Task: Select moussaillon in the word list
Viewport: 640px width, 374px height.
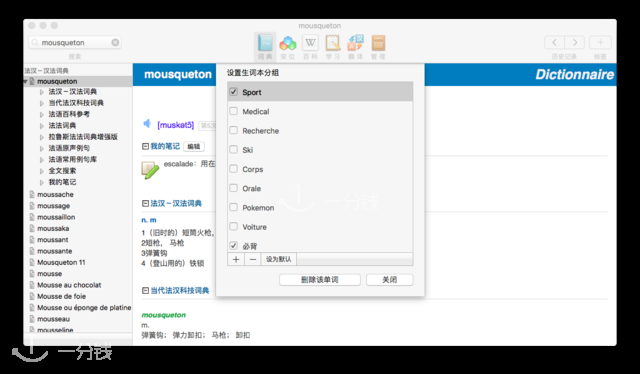Action: 56,217
